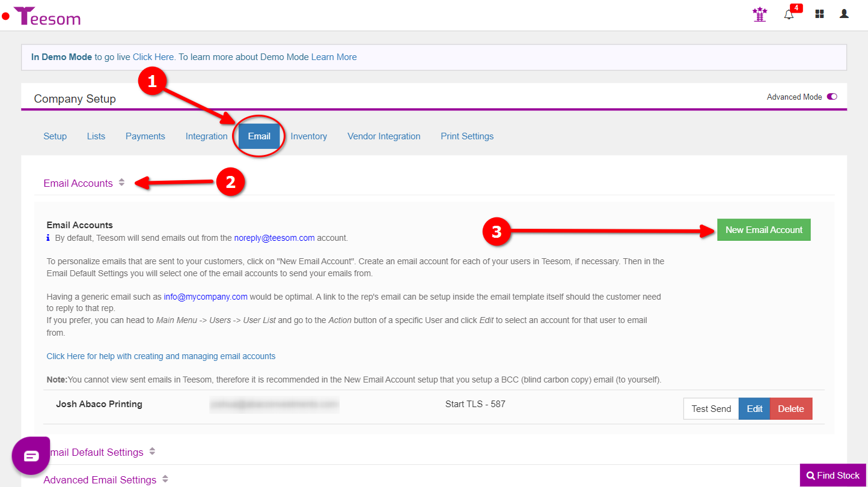The image size is (868, 487).
Task: Open the user profile icon
Action: point(844,14)
